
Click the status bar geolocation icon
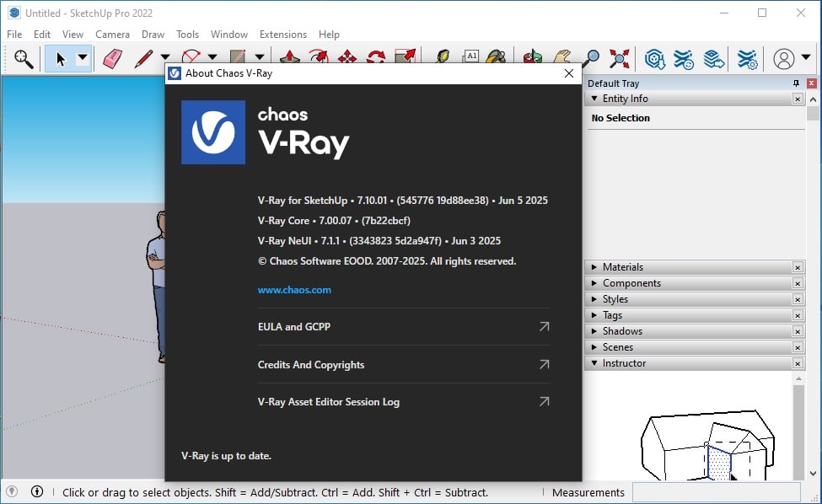12,491
